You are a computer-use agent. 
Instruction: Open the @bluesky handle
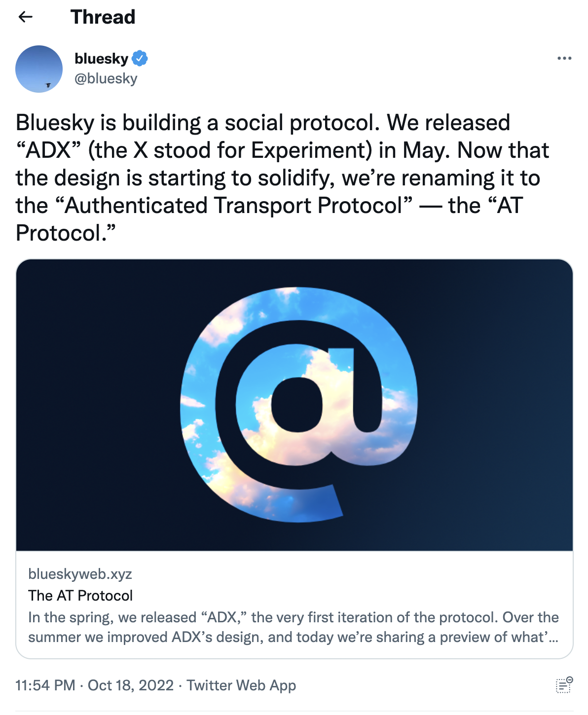tap(107, 78)
